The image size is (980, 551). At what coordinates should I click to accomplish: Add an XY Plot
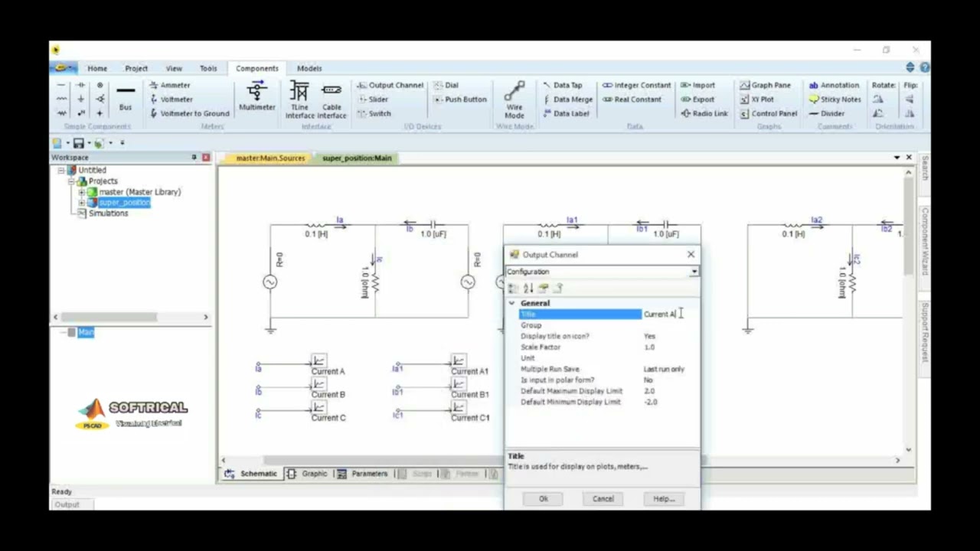click(x=757, y=99)
